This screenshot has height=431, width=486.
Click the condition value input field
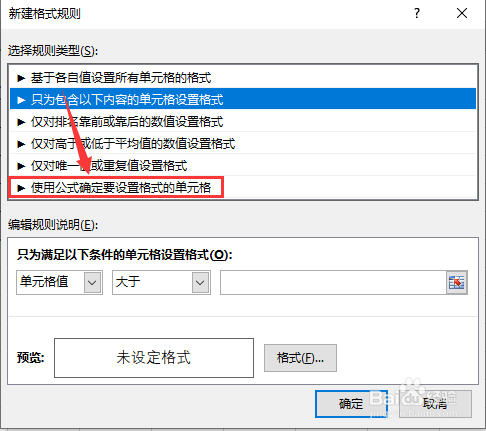click(333, 282)
